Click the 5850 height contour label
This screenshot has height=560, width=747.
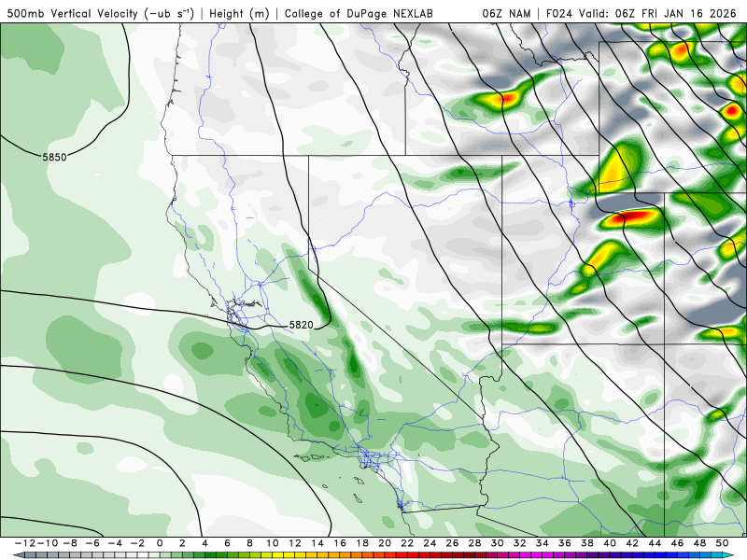[x=54, y=157]
